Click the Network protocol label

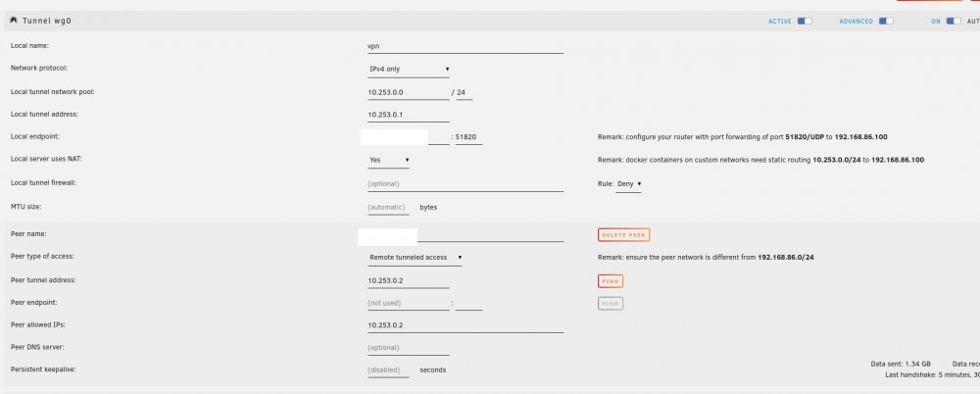(39, 68)
